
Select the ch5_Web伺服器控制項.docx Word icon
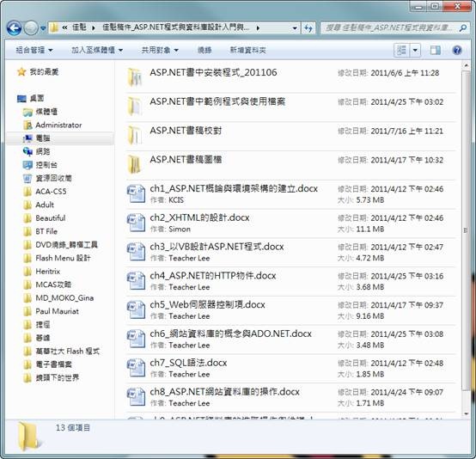[136, 309]
